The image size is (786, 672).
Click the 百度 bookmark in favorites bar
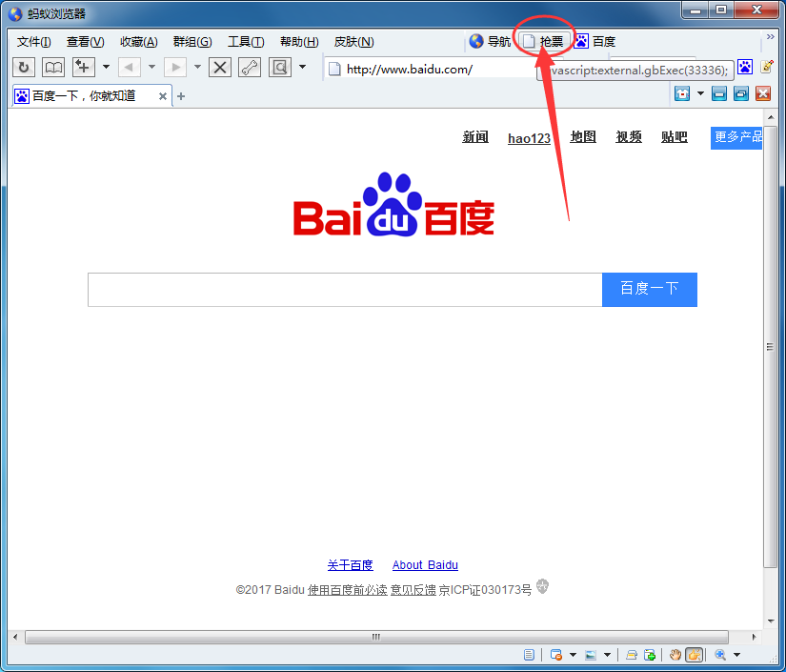[x=595, y=41]
